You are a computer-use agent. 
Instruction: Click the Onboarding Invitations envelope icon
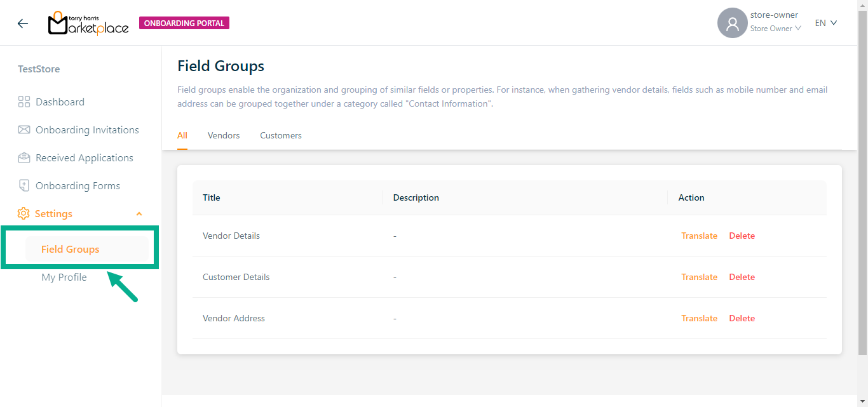pyautogui.click(x=24, y=130)
